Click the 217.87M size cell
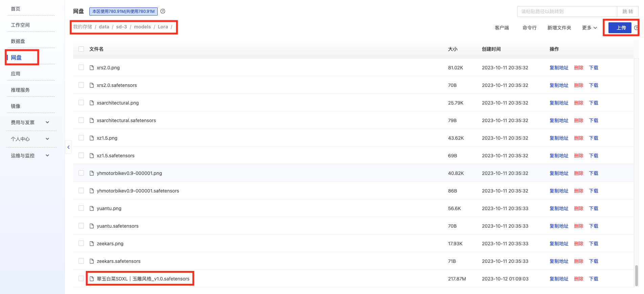Viewport: 644px width, 294px height. point(457,279)
